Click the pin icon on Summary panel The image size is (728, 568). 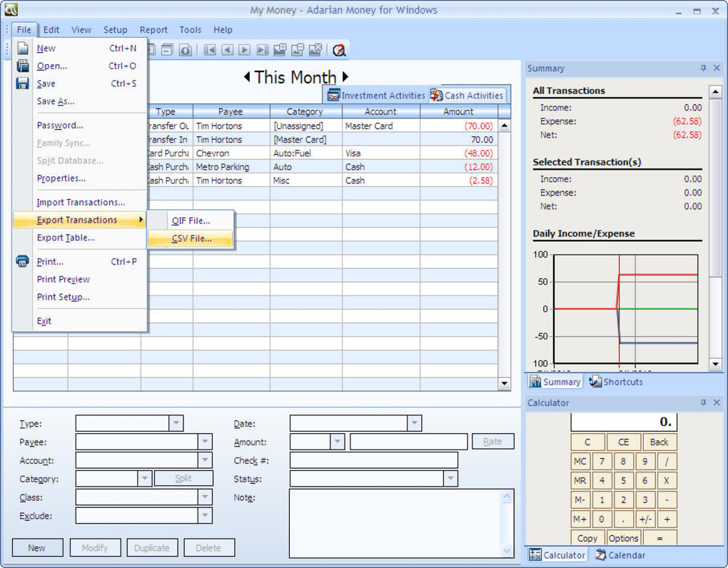coord(703,69)
